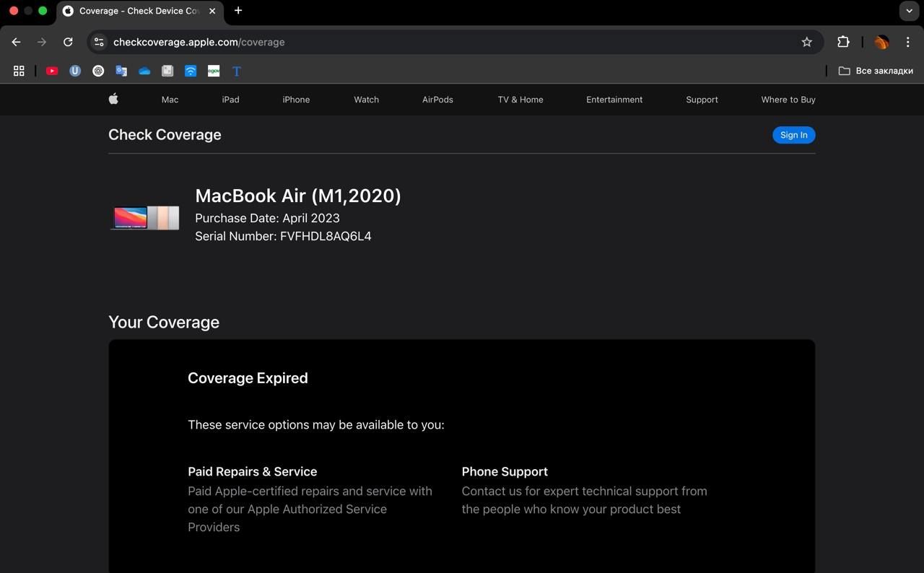Open the egov bookmark
This screenshot has height=573, width=924.
[x=214, y=71]
